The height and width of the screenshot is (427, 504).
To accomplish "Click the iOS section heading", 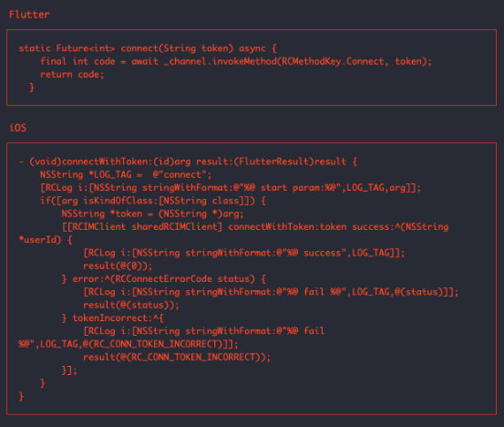I will [x=18, y=128].
